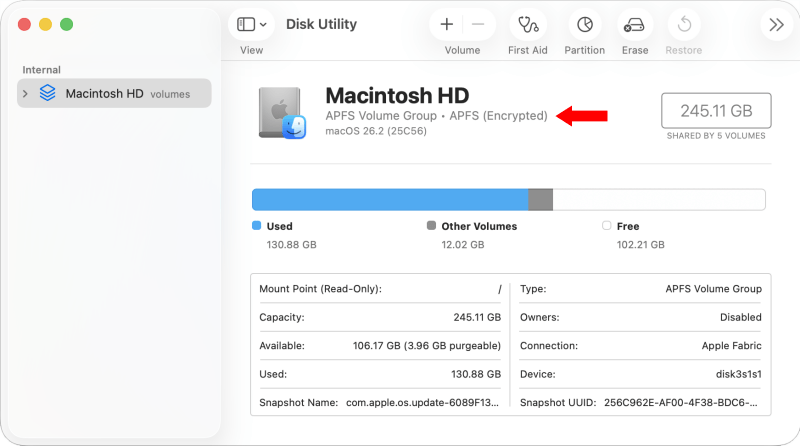
Task: Click the Macintosh HD drive icon with Finder badge
Action: coord(282,113)
